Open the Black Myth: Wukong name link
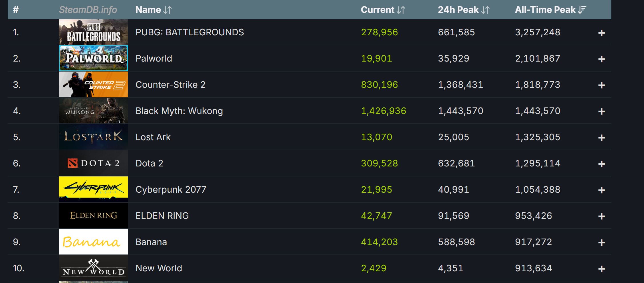644x283 pixels. click(179, 111)
